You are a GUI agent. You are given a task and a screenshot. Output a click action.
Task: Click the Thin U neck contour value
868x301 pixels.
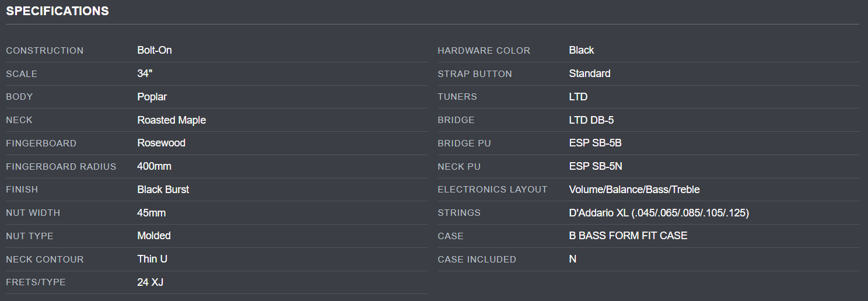tap(152, 259)
